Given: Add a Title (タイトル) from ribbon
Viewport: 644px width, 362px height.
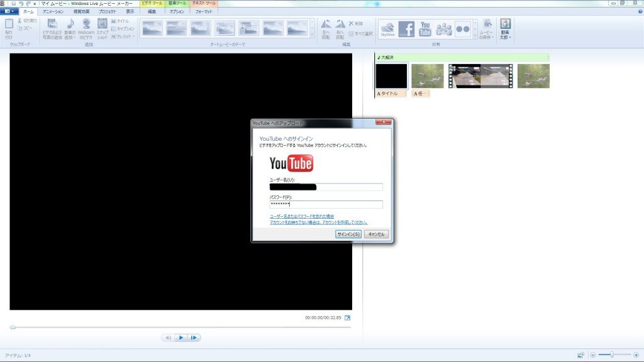Looking at the screenshot, I should coord(120,21).
